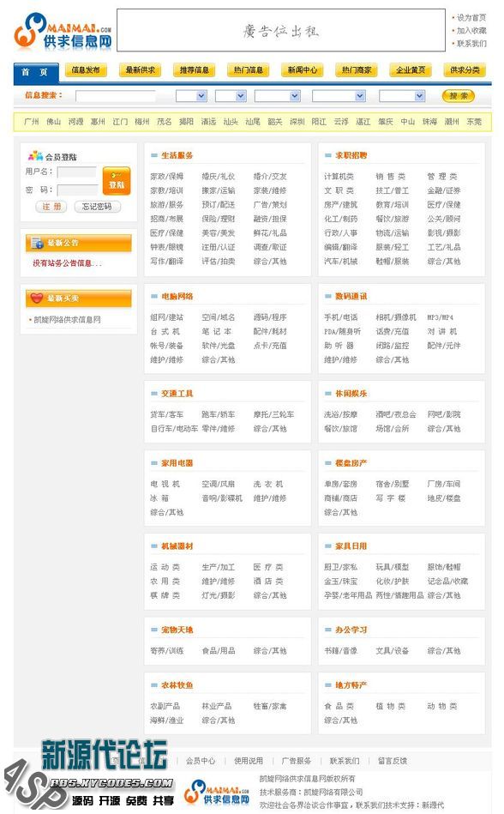The image size is (504, 814).
Task: Switch to the 信息发布 navigation tab
Action: pyautogui.click(x=86, y=70)
